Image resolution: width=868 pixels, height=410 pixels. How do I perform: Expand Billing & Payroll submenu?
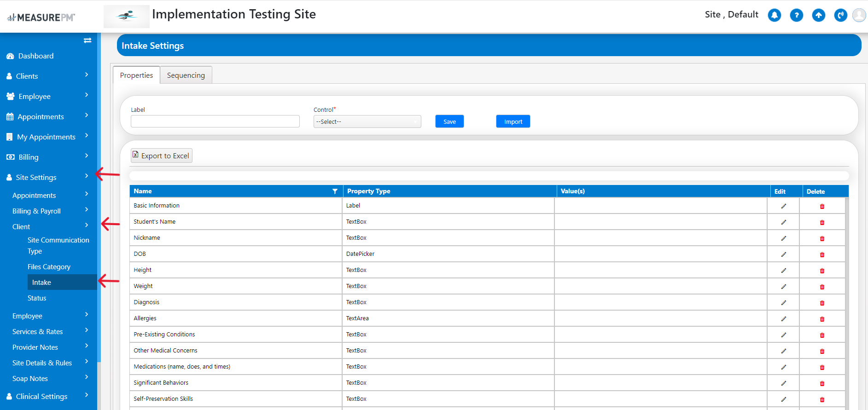point(48,211)
